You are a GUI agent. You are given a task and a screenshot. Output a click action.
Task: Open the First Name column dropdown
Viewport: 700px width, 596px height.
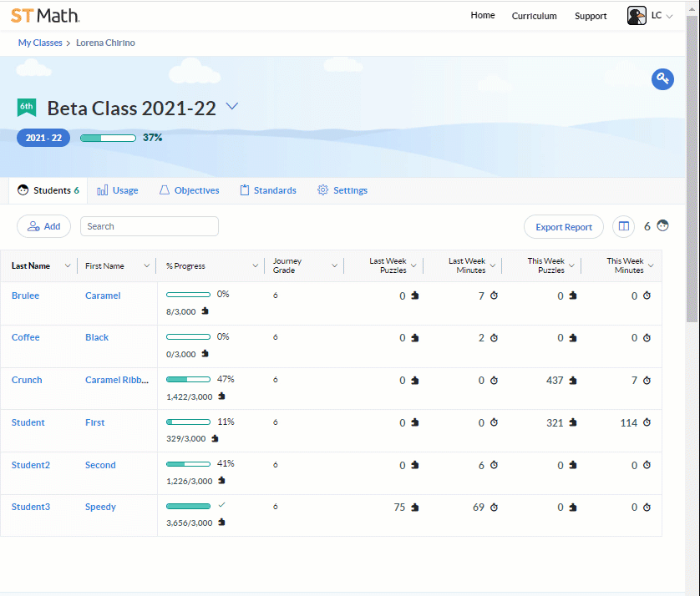coord(146,265)
